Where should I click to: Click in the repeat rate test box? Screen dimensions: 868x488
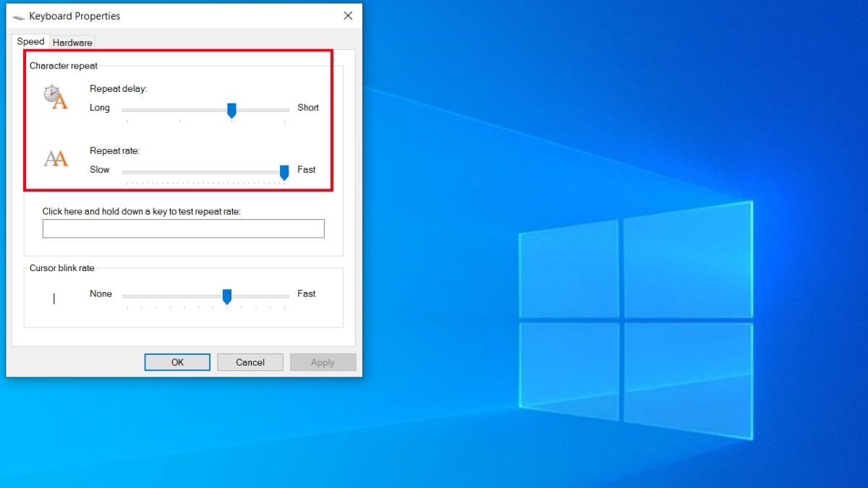(x=183, y=228)
